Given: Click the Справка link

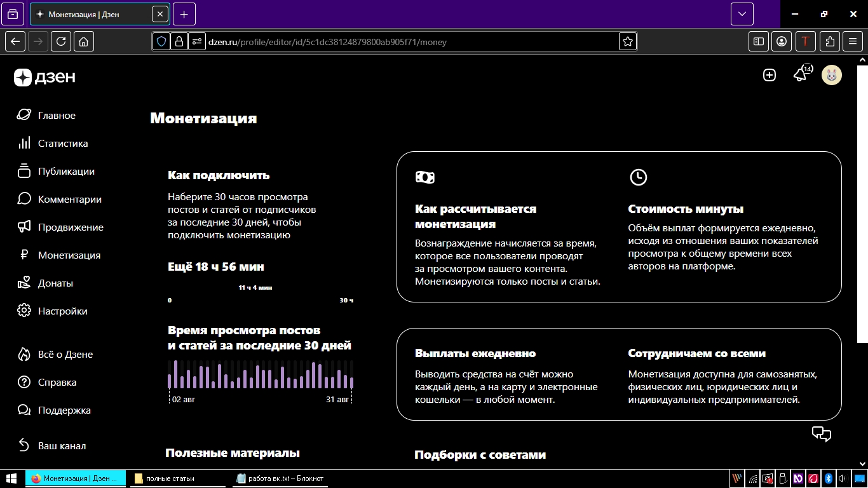Looking at the screenshot, I should pyautogui.click(x=58, y=382).
